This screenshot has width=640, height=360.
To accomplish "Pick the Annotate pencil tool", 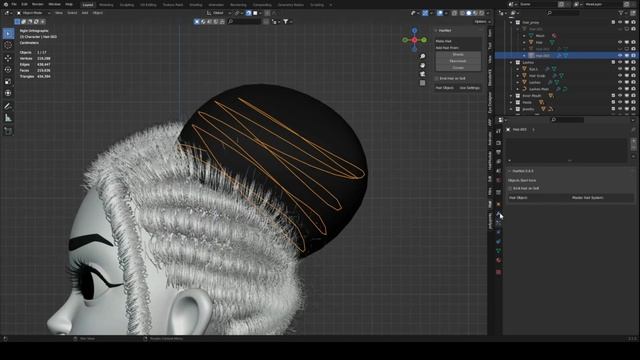I will click(x=8, y=106).
